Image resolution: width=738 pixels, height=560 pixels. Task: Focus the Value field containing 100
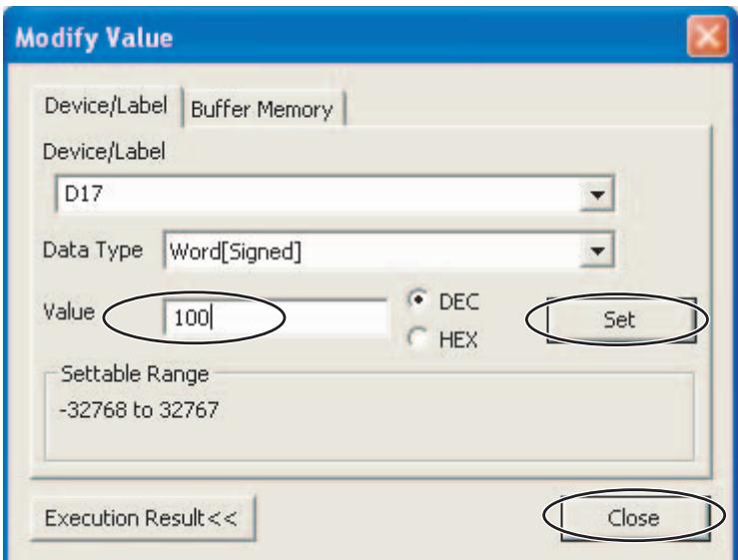[276, 317]
